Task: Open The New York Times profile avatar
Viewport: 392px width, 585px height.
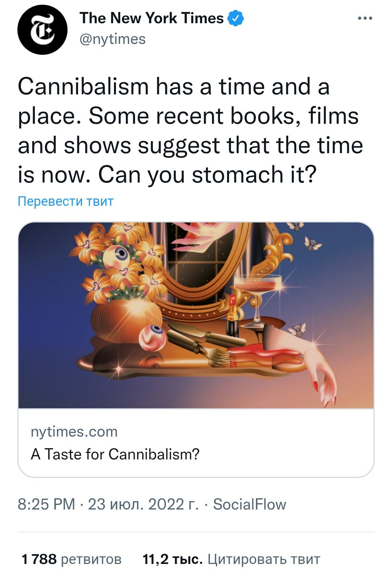Action: click(42, 30)
